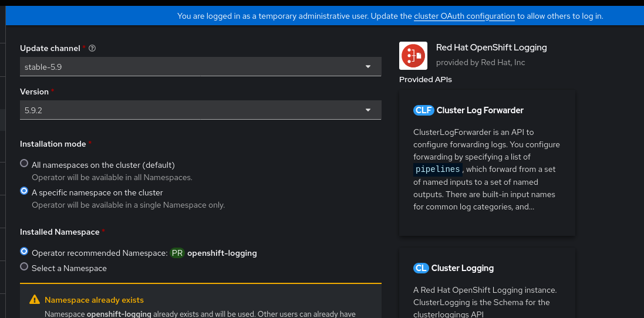Choose the Select a Namespace radio option
This screenshot has height=318, width=644.
(x=24, y=266)
